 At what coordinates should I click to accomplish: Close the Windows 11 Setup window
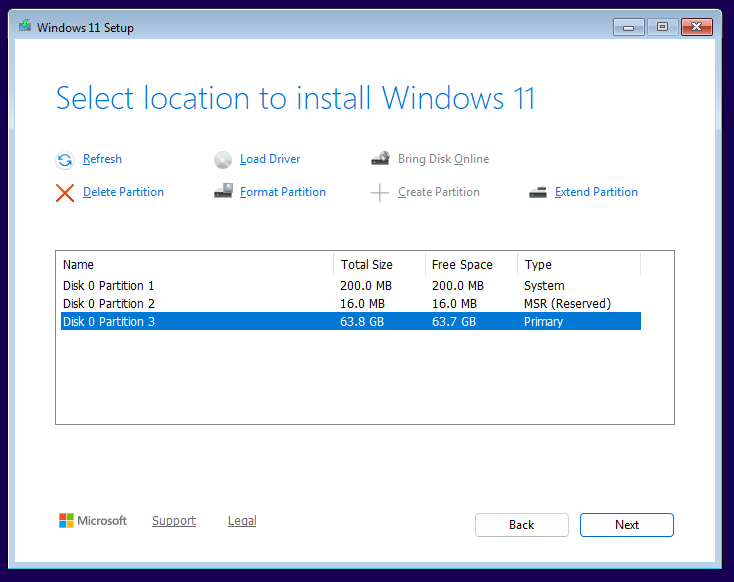click(x=697, y=27)
